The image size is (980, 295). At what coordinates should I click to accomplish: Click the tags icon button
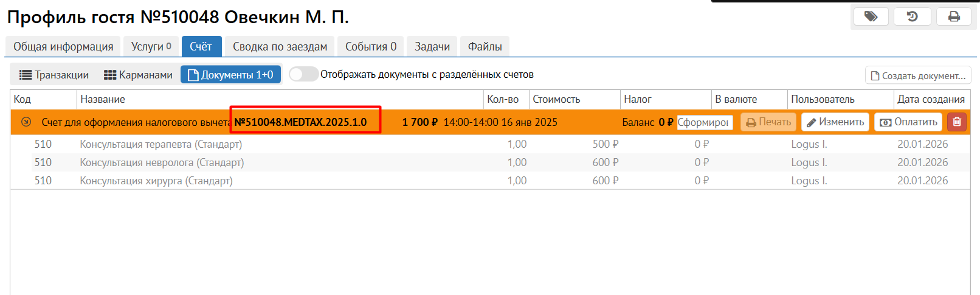click(871, 16)
